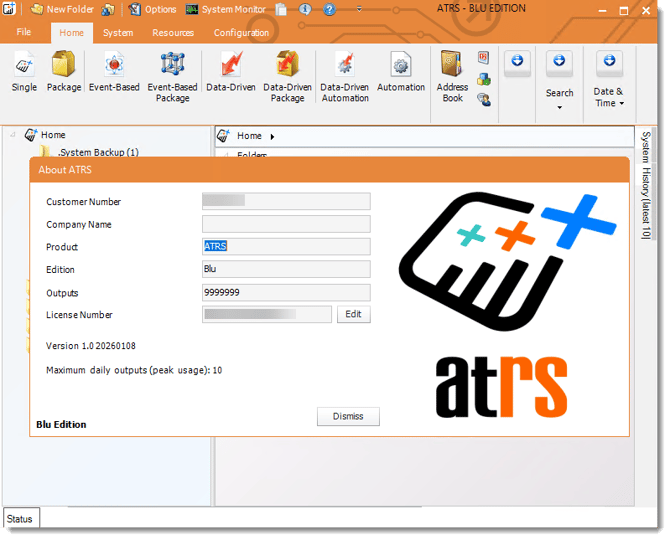Click the colored blocks icon beside Address Book
Viewport: 670px width, 540px height.
pyautogui.click(x=483, y=79)
